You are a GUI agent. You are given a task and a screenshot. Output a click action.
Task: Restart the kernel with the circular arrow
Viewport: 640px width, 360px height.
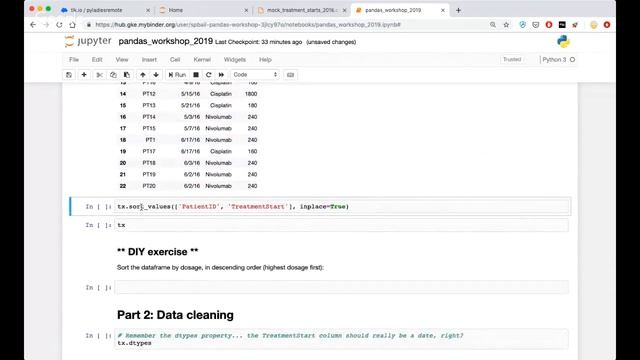pyautogui.click(x=209, y=75)
